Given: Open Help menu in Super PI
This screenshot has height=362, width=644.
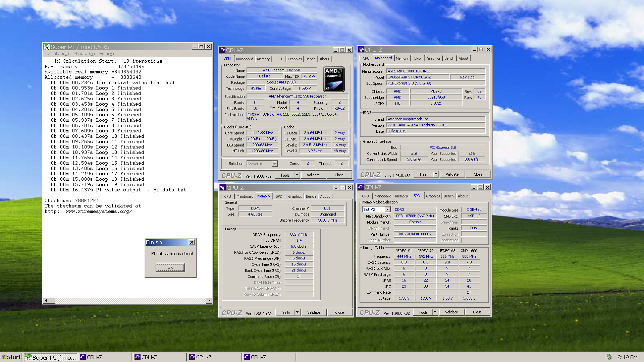Looking at the screenshot, I should pyautogui.click(x=106, y=54).
